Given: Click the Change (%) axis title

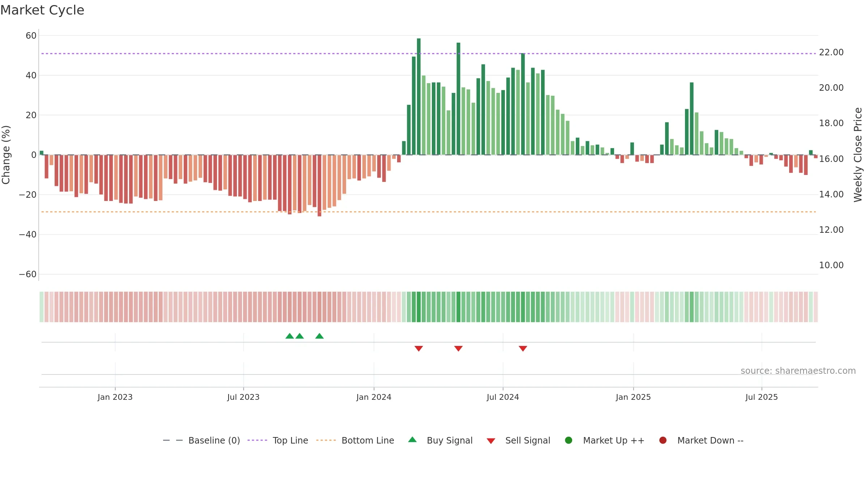Looking at the screenshot, I should tap(6, 155).
